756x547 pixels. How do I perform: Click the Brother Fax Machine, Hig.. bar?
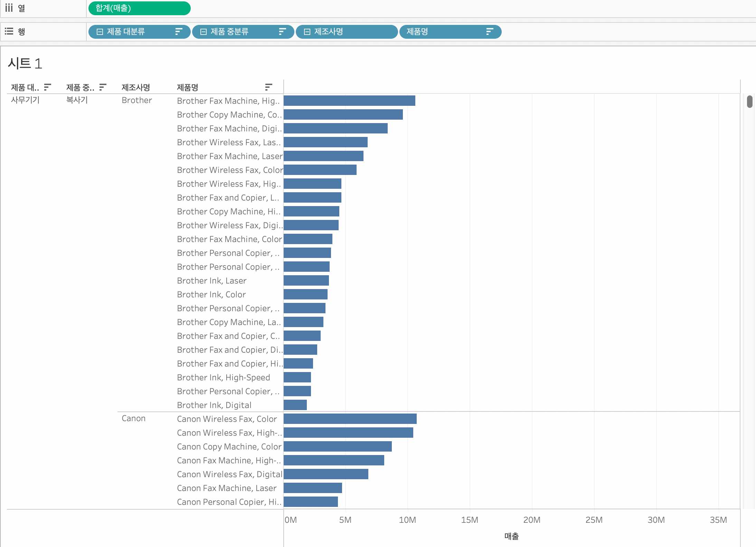click(x=349, y=101)
